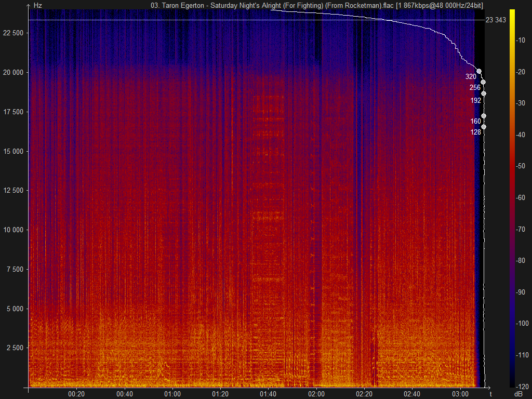Click the 12 500 frequency axis label

click(x=13, y=190)
